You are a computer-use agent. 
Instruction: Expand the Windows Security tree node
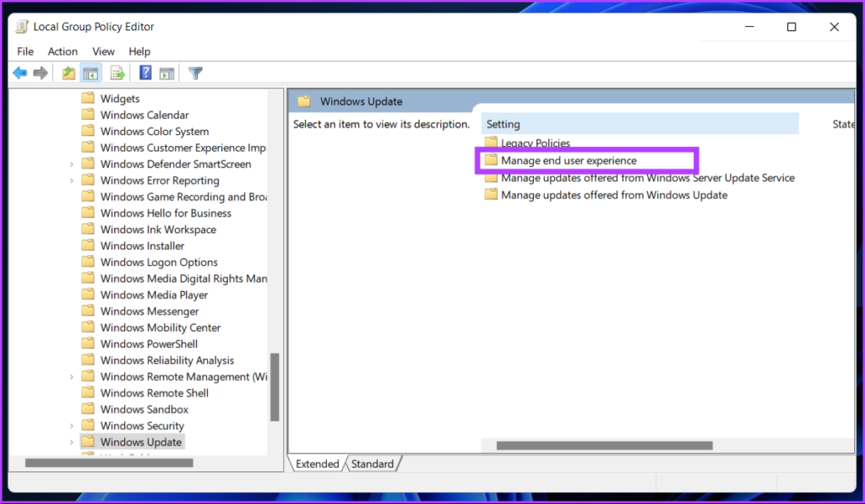tap(72, 426)
